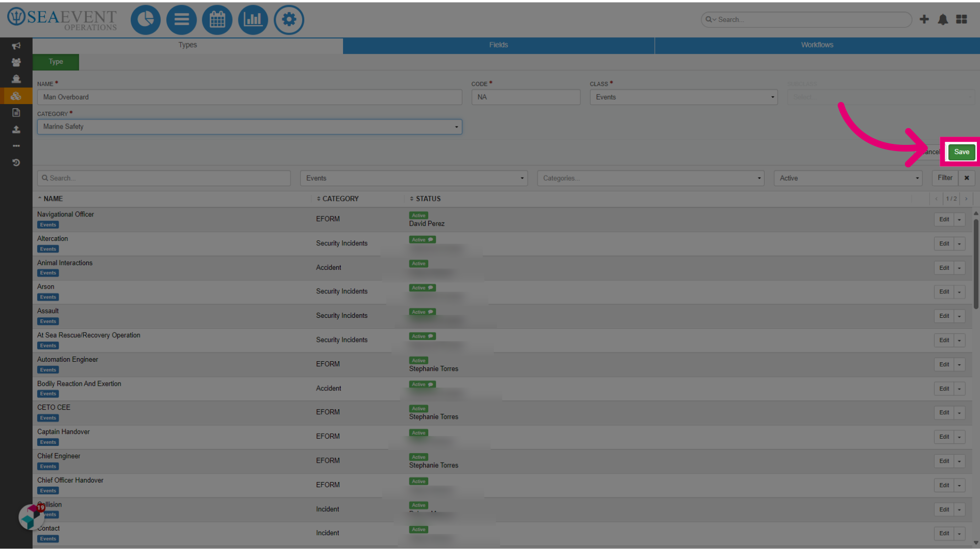Click the history icon in sidebar
This screenshot has width=980, height=551.
coord(16,163)
